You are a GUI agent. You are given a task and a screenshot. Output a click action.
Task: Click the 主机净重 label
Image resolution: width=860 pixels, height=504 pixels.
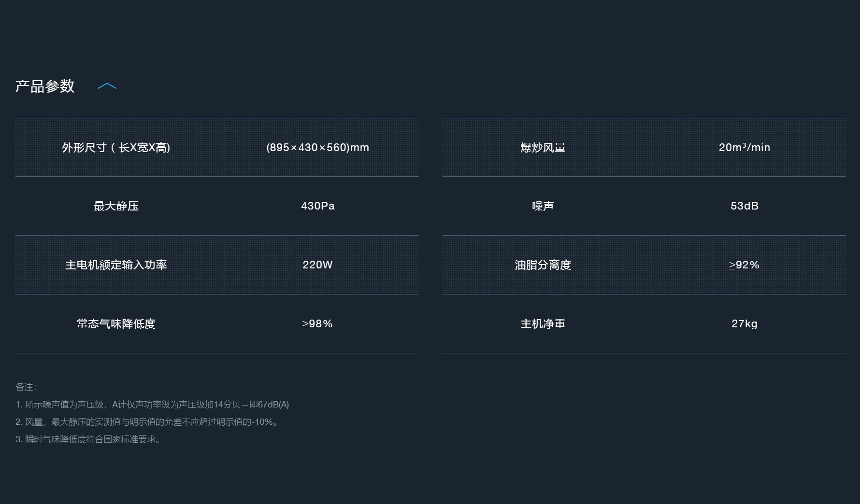543,324
